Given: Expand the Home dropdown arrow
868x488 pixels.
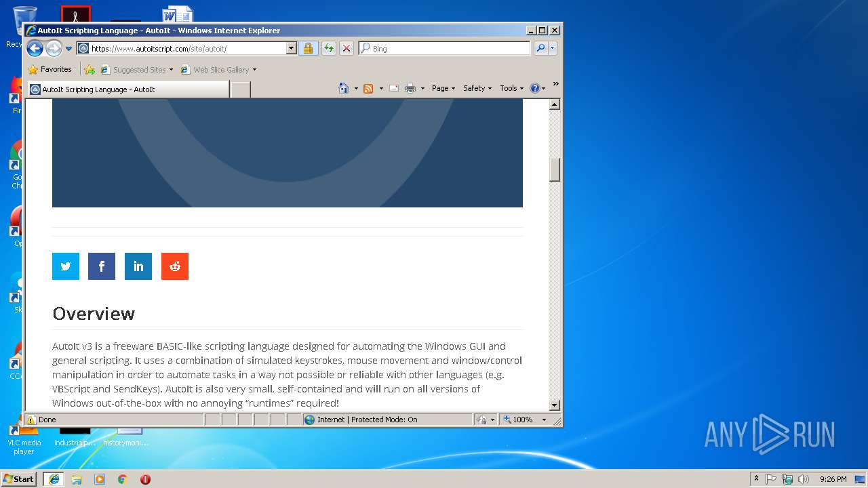Looking at the screenshot, I should [356, 88].
